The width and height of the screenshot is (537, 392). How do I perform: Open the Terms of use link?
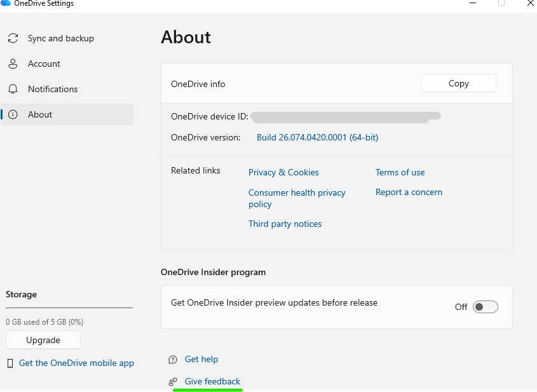[400, 172]
